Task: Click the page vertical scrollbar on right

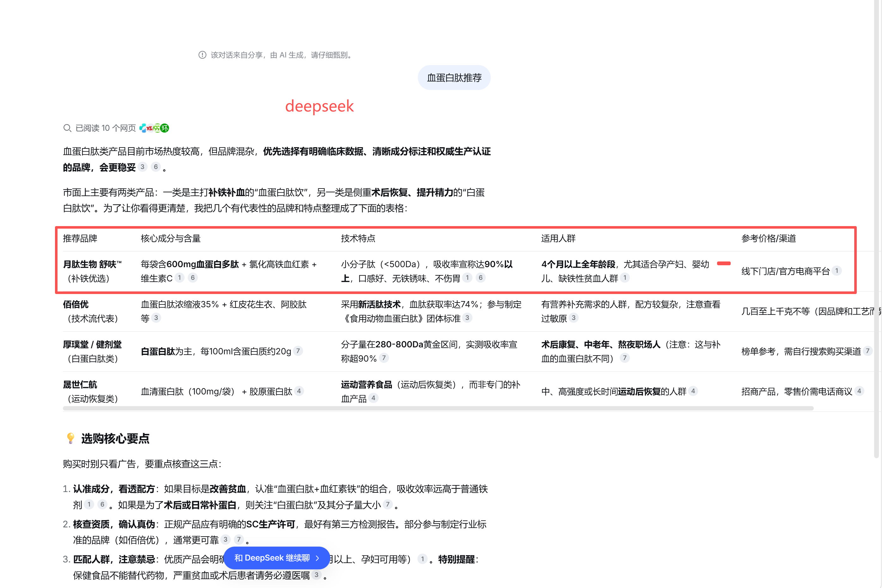Action: 876,225
